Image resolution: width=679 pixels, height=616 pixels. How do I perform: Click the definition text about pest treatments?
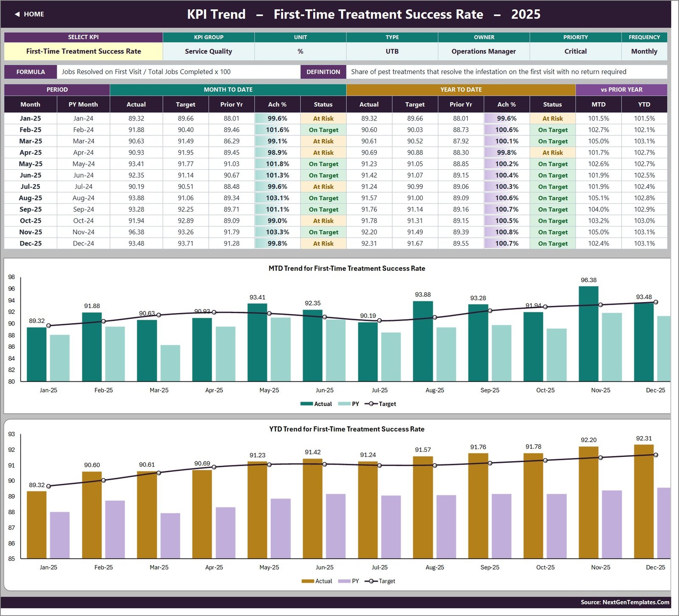tap(488, 72)
